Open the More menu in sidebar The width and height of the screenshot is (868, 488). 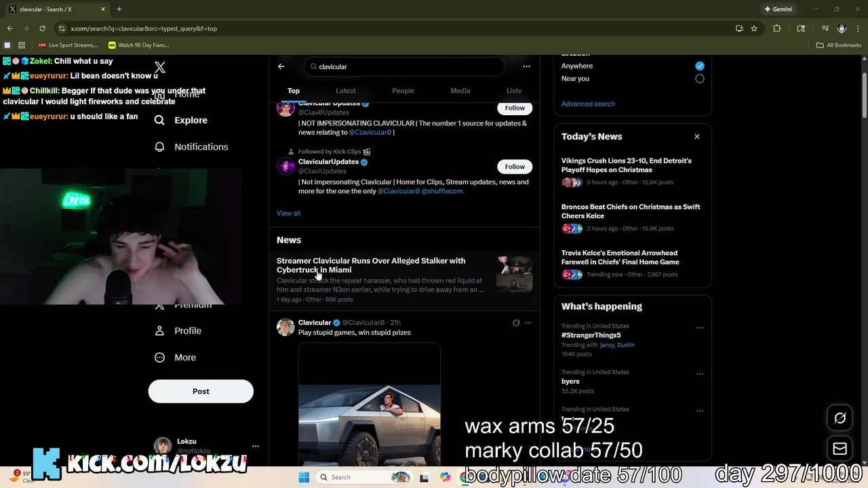click(175, 357)
